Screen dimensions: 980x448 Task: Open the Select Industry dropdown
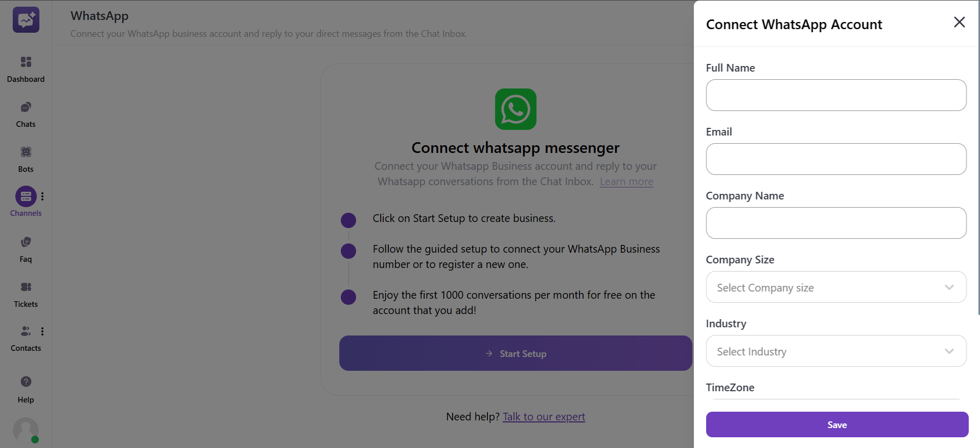[836, 351]
